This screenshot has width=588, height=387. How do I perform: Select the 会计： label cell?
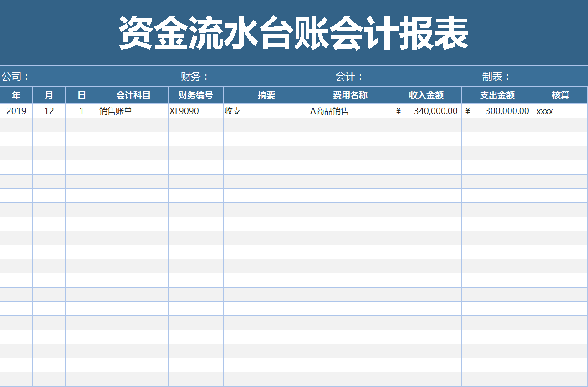click(x=349, y=77)
